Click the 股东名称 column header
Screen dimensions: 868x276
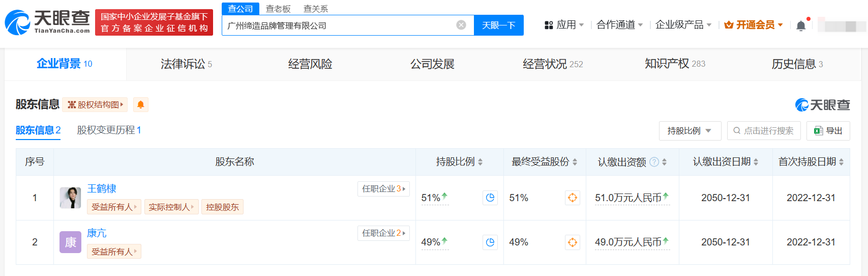[234, 162]
